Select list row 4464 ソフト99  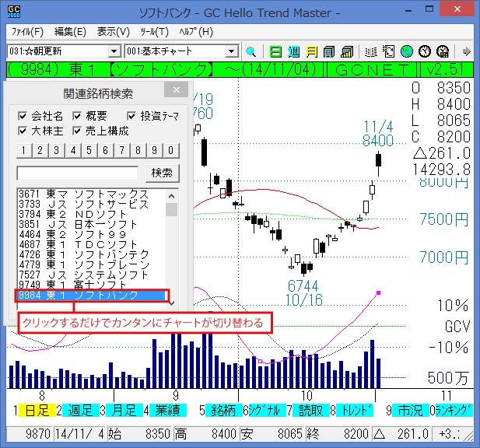[x=91, y=234]
